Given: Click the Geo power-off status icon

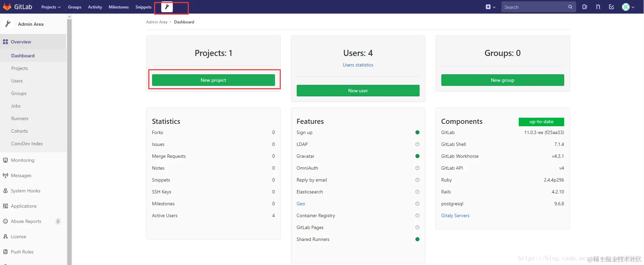Looking at the screenshot, I should pyautogui.click(x=417, y=204).
